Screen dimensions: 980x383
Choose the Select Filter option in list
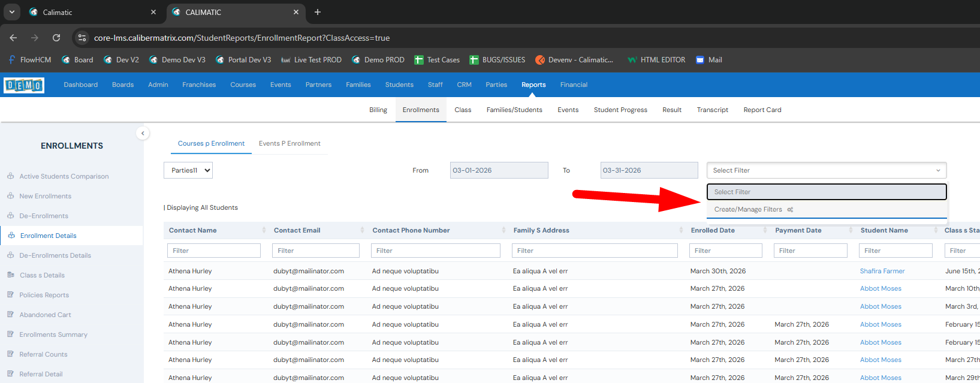[827, 192]
